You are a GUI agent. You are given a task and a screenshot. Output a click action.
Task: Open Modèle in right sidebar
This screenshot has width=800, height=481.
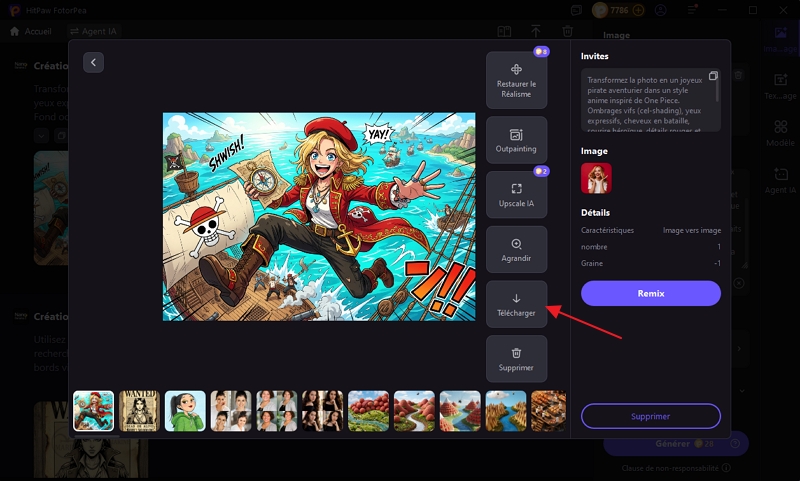click(x=780, y=133)
